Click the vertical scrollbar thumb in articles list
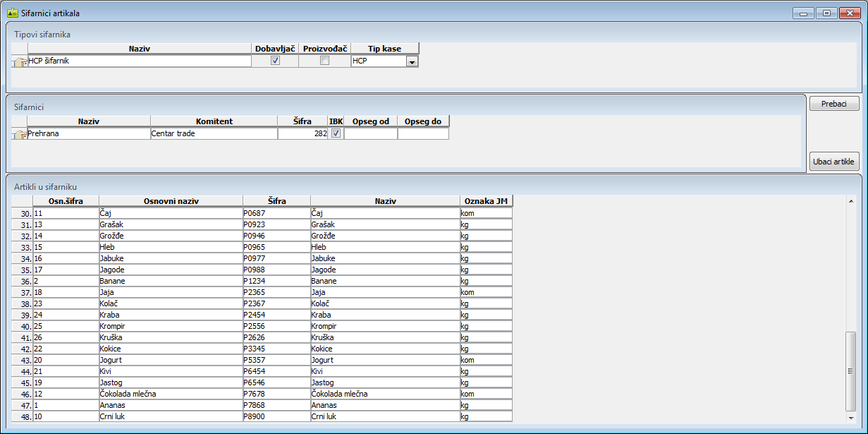Screen dimensions: 868x434 click(850, 370)
